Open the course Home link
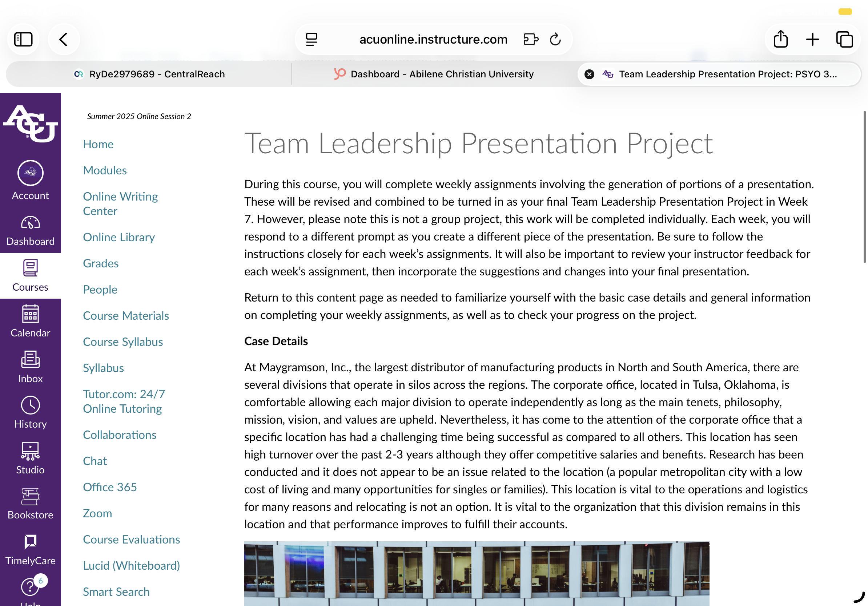 [98, 144]
